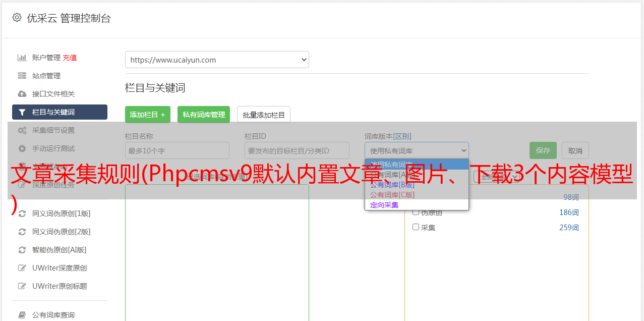The height and width of the screenshot is (321, 644).
Task: Click the [区别] link beside 词库版本
Action: tap(403, 136)
